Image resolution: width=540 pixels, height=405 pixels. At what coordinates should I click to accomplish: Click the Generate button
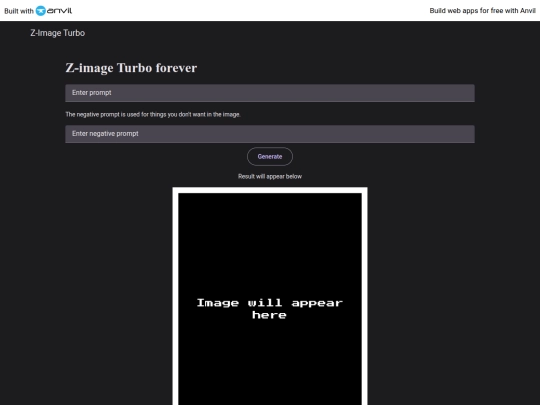click(x=270, y=157)
